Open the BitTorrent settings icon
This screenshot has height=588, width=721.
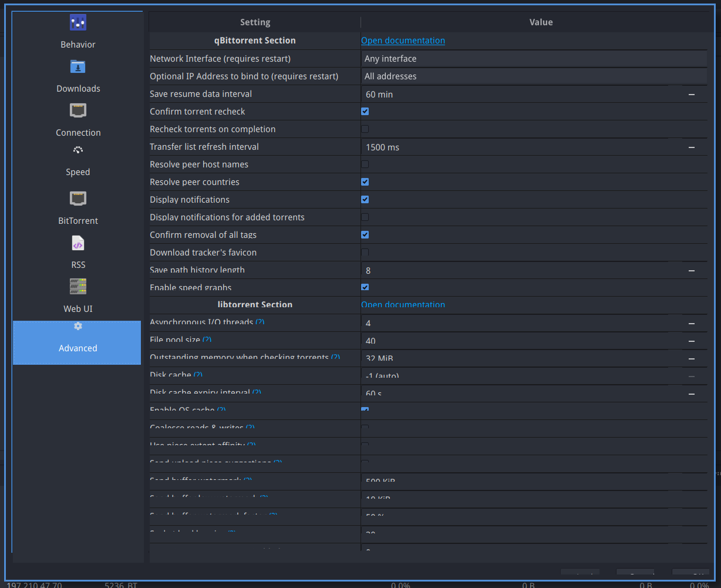78,199
